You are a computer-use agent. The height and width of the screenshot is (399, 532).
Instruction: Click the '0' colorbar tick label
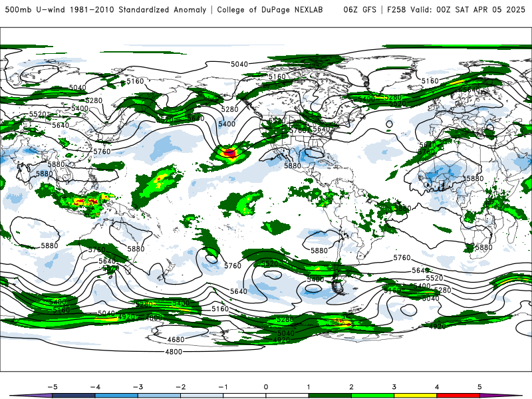click(266, 387)
